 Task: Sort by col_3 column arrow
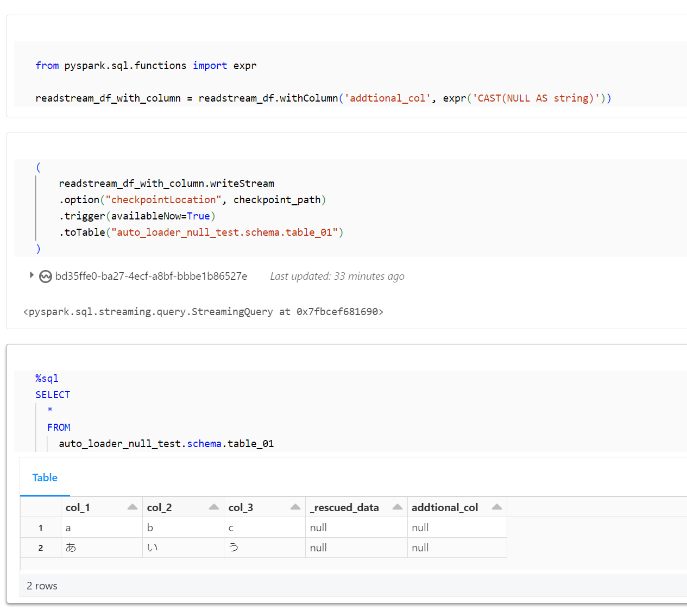pos(295,507)
